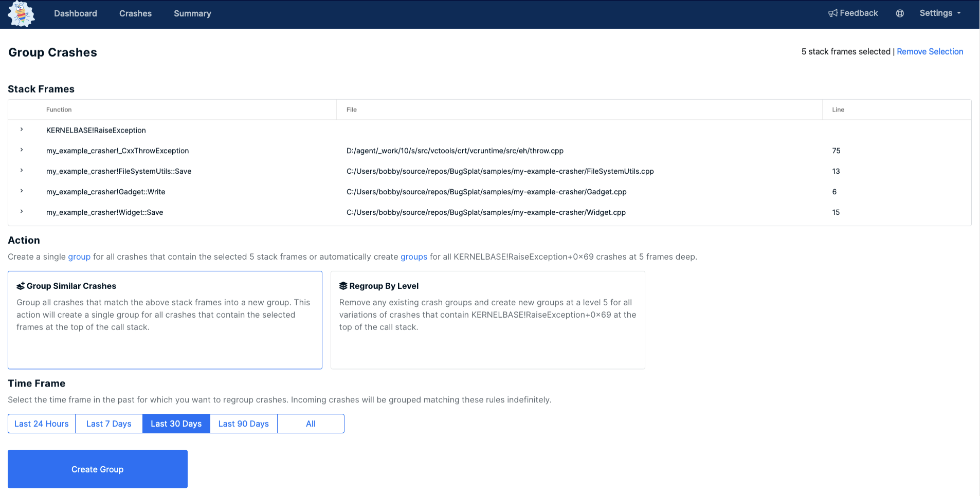This screenshot has height=496, width=980.
Task: Open the help lifebuoy icon
Action: (900, 13)
